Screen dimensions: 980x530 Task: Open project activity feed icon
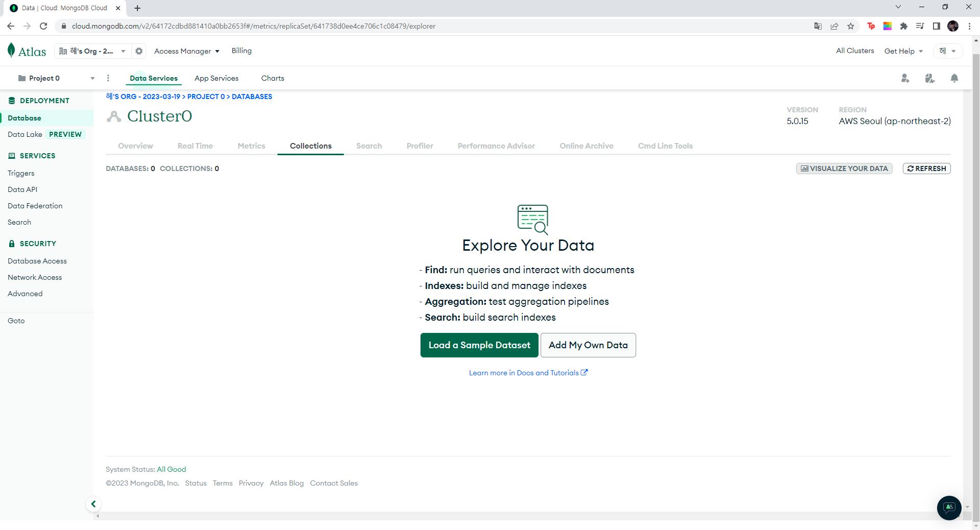click(x=929, y=78)
